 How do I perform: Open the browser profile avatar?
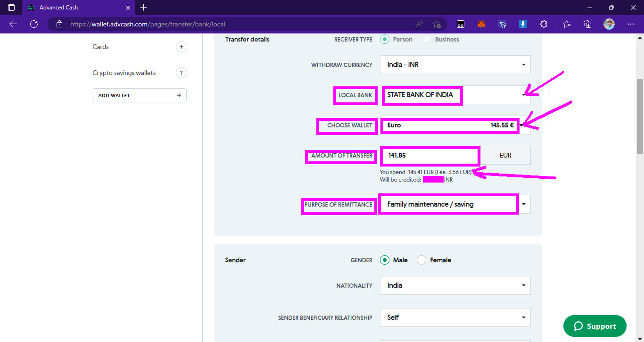[x=609, y=24]
